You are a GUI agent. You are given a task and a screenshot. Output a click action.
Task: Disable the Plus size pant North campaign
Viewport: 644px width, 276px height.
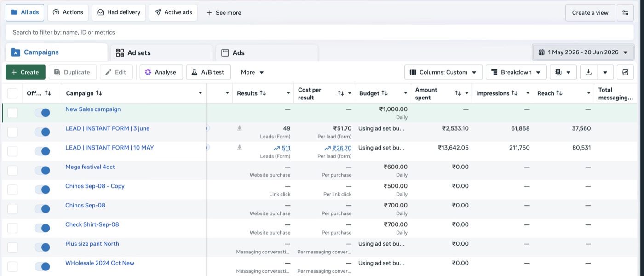(42, 247)
